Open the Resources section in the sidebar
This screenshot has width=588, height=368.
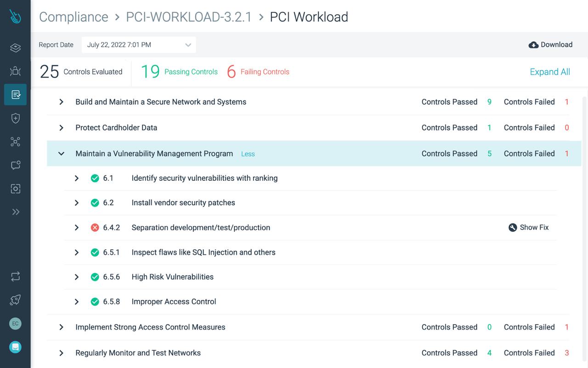[x=15, y=47]
